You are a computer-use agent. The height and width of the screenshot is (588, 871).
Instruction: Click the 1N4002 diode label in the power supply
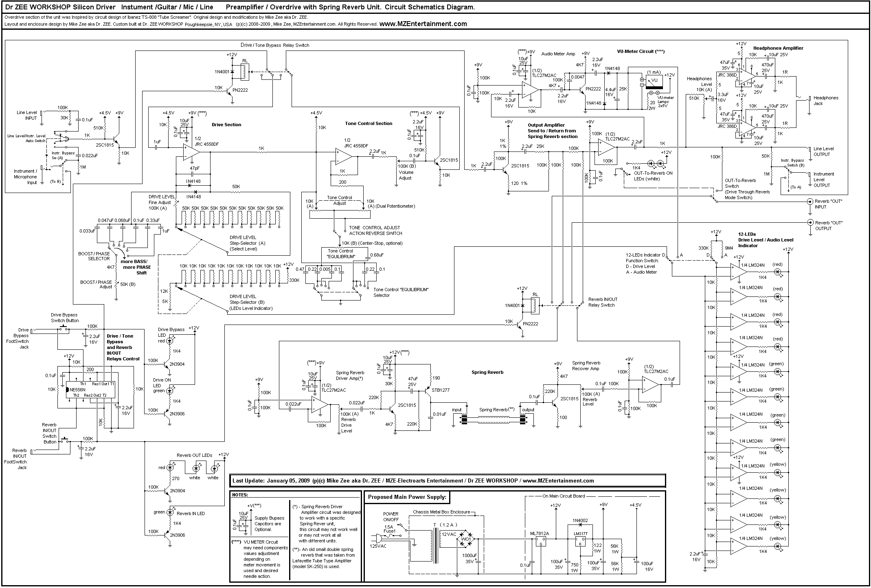581,520
